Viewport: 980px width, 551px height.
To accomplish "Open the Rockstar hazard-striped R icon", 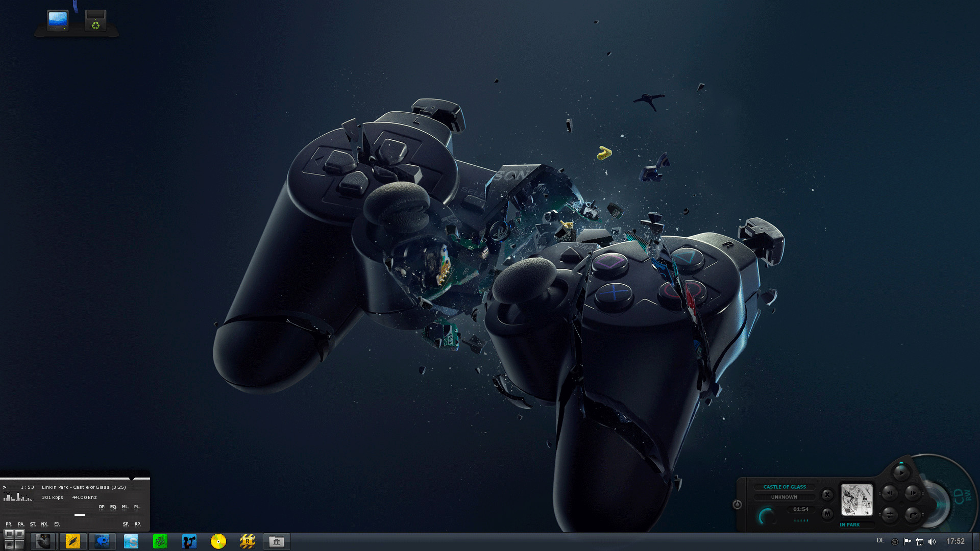I will [x=248, y=541].
